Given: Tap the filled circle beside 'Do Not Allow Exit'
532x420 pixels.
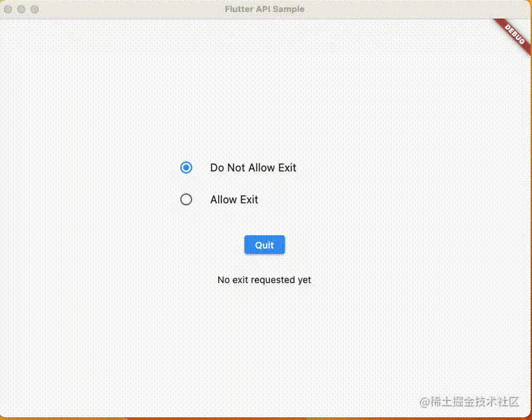Looking at the screenshot, I should pyautogui.click(x=186, y=167).
